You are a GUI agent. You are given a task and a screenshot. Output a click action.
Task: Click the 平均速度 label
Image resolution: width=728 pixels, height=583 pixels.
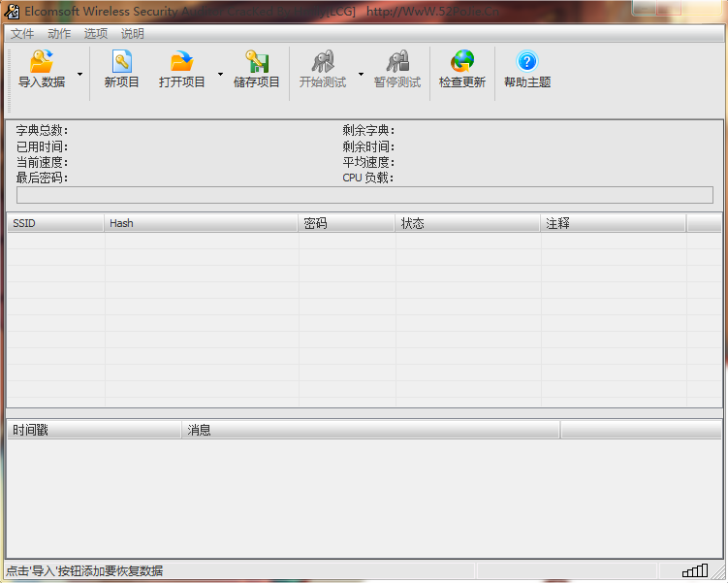[368, 162]
